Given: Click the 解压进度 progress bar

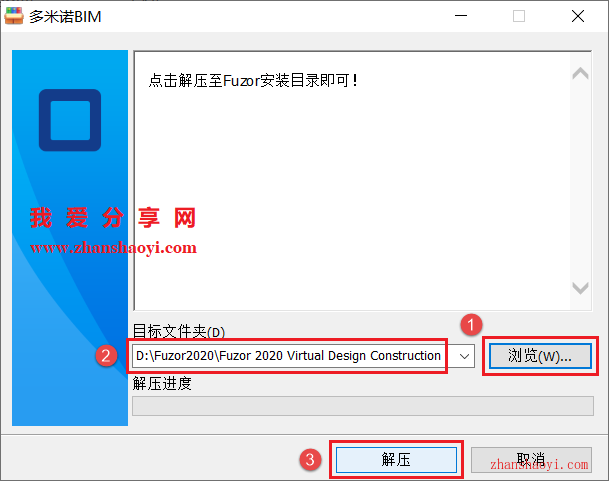Looking at the screenshot, I should tap(363, 406).
